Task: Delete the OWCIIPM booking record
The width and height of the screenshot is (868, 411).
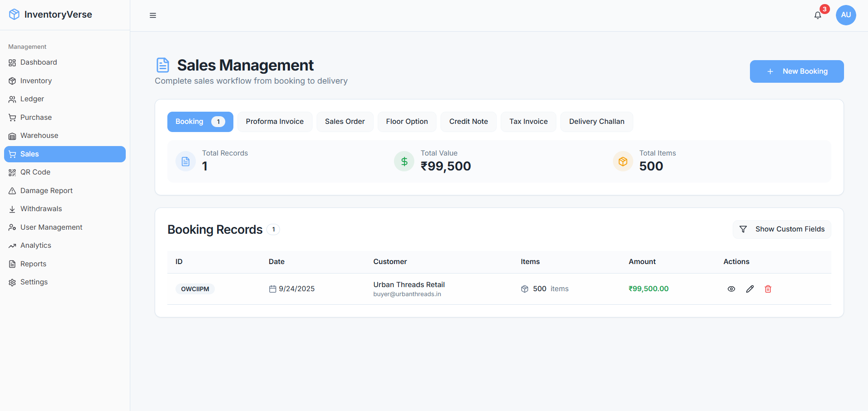Action: click(768, 288)
